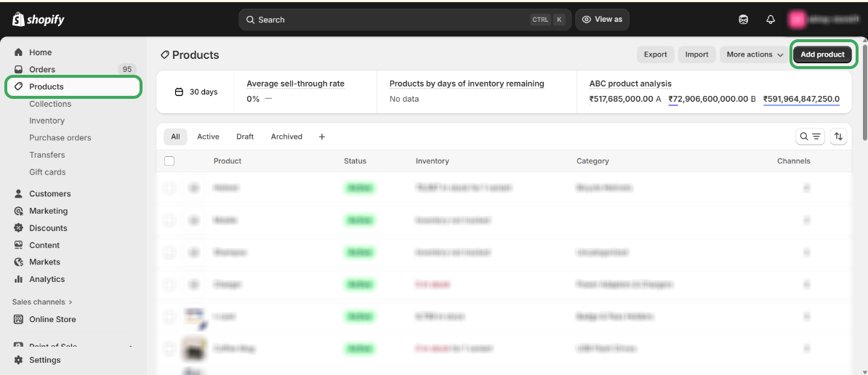Open the Sidekick assistant icon
The height and width of the screenshot is (375, 868).
pyautogui.click(x=743, y=20)
